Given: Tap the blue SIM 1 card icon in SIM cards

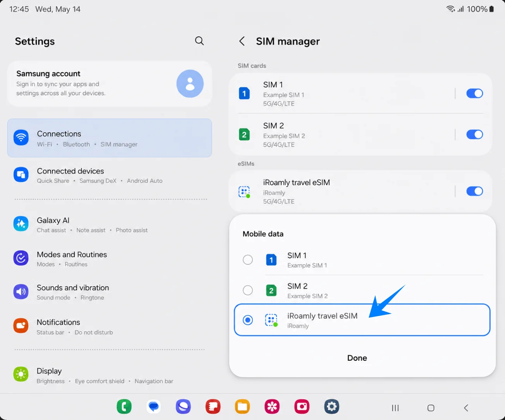Looking at the screenshot, I should pos(244,93).
